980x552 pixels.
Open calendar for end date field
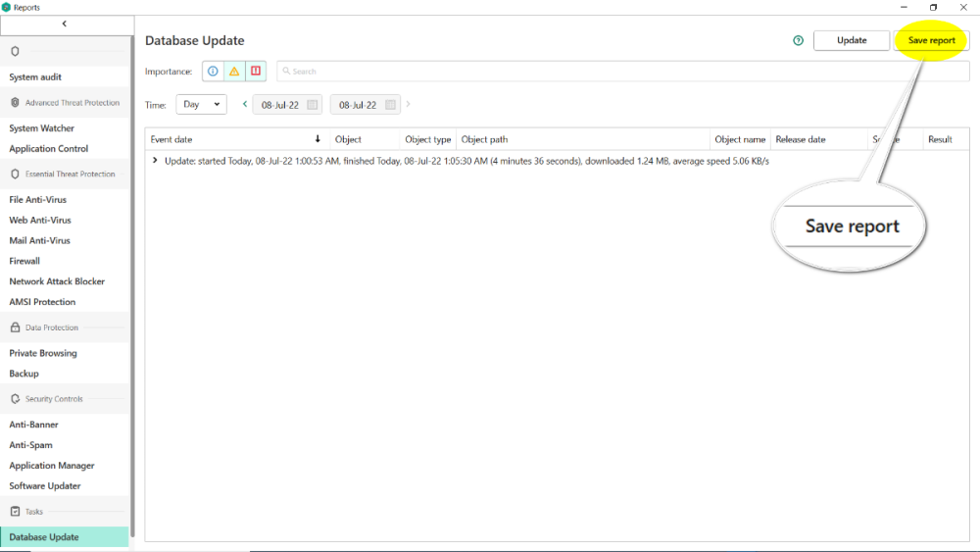coord(391,105)
